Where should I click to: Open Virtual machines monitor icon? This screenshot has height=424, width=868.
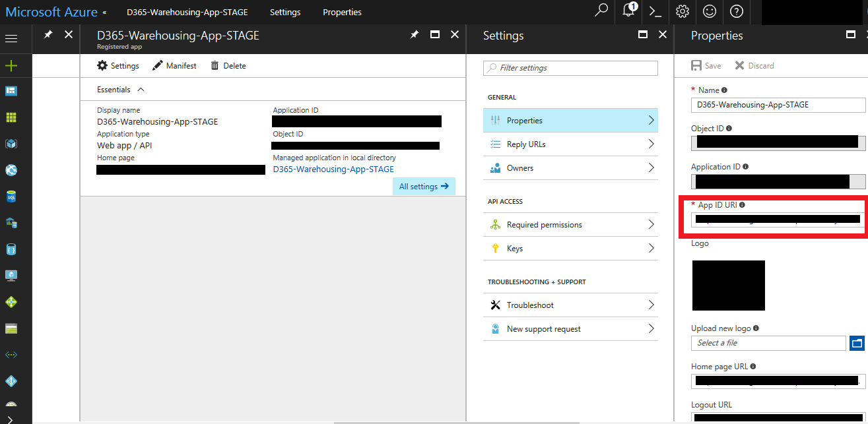[x=11, y=276]
